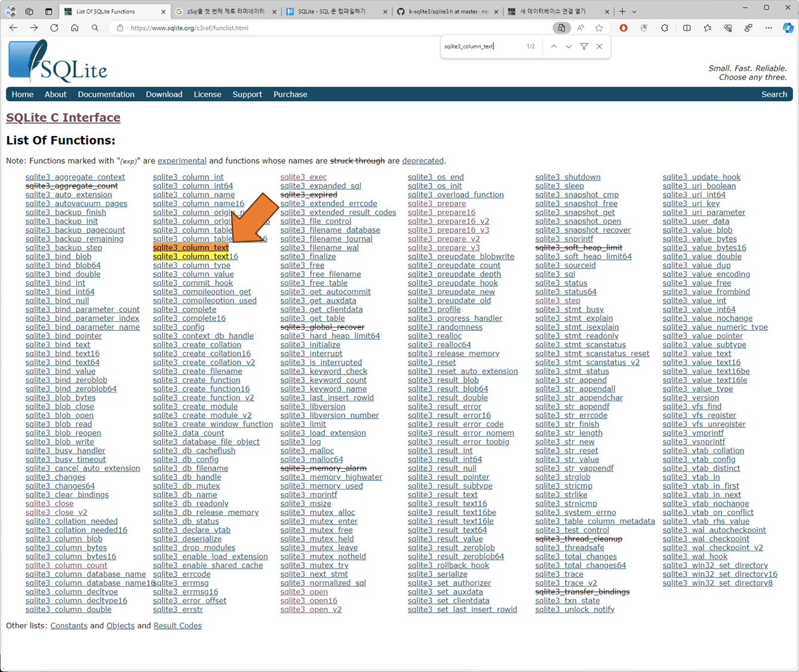The height and width of the screenshot is (672, 799).
Task: Open the sqlite3_exec link
Action: [x=303, y=177]
